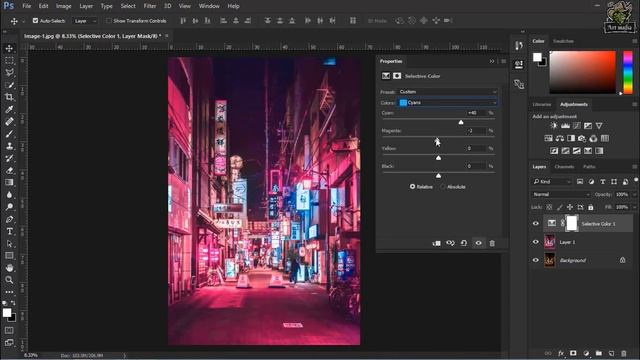Select the Quick Selection tool
The image size is (640, 360).
[x=9, y=85]
